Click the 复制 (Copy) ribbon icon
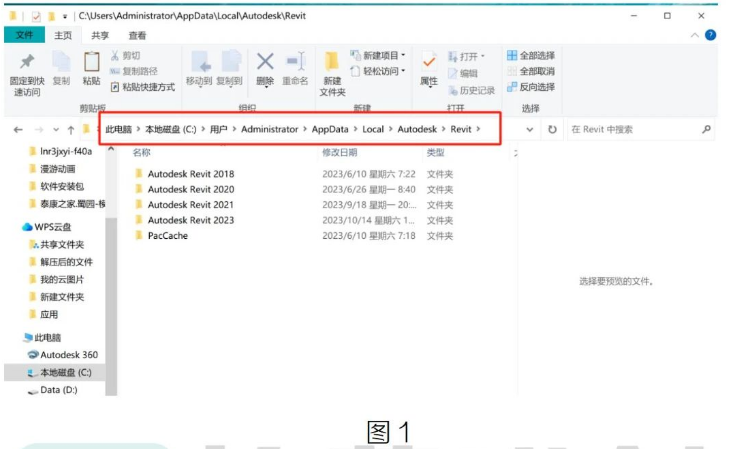The image size is (735, 449). coord(61,61)
